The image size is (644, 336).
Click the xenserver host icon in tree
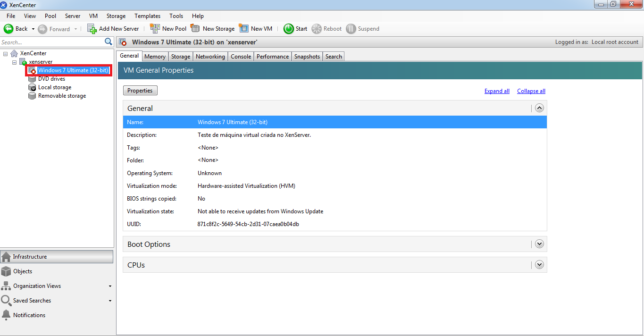(23, 62)
